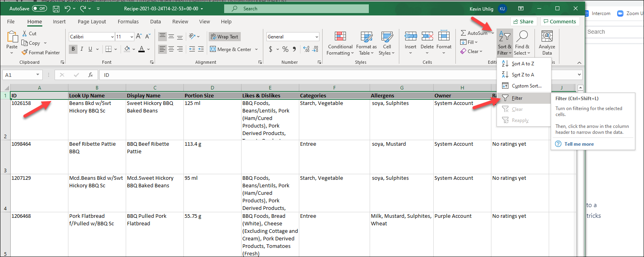The width and height of the screenshot is (644, 257).
Task: Expand the General number format dropdown
Action: point(317,37)
